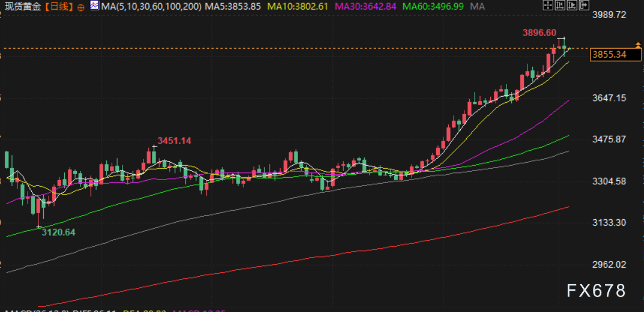Click the 3647.15 price axis label
644x312 pixels.
click(x=609, y=97)
